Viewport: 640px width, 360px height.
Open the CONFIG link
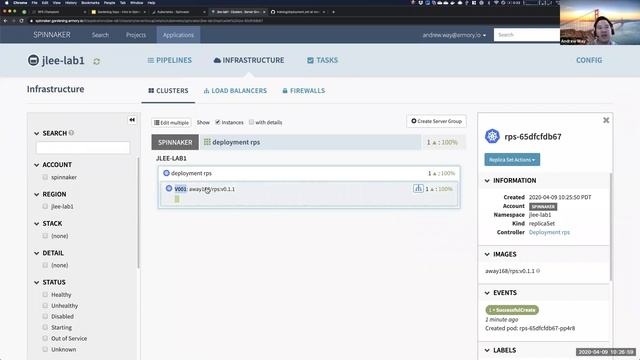[589, 60]
